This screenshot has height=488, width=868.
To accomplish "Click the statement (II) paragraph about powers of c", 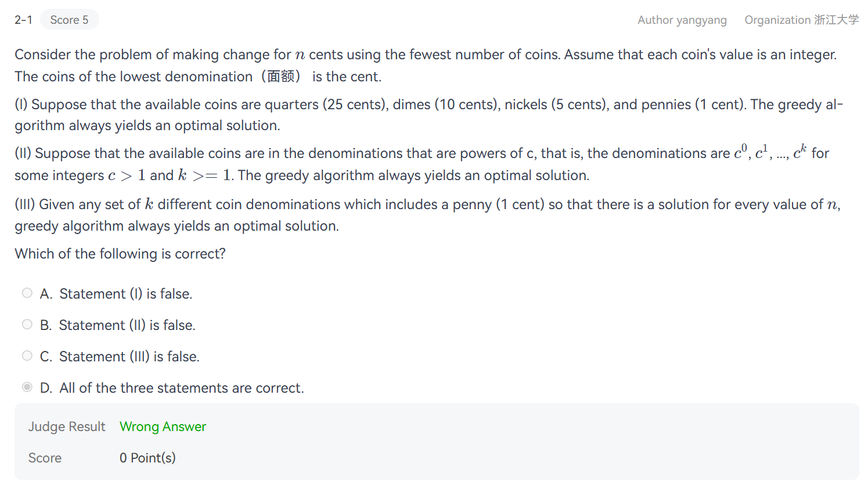I will click(x=422, y=164).
